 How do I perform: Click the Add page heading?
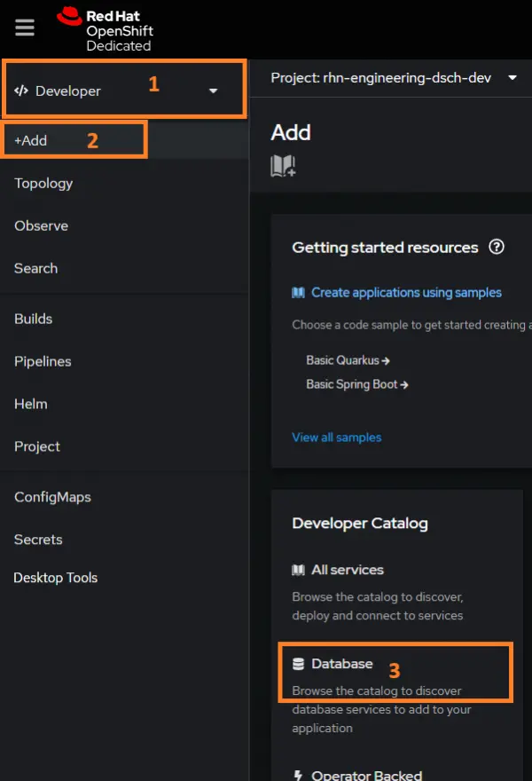[291, 132]
